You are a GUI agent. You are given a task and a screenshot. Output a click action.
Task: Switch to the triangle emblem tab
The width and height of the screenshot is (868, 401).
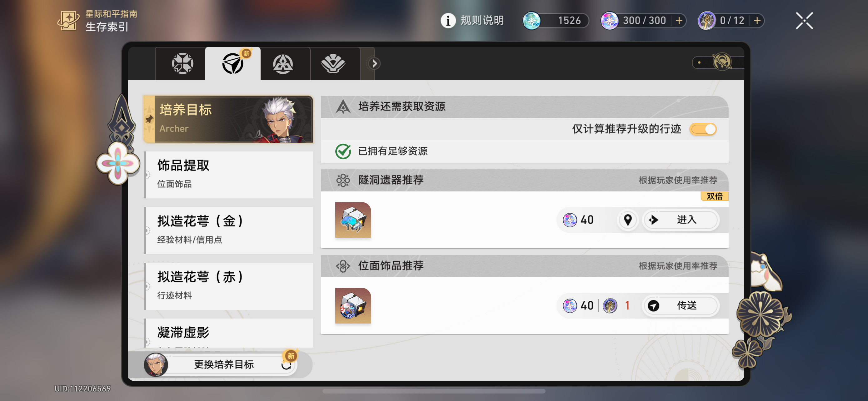coord(283,63)
